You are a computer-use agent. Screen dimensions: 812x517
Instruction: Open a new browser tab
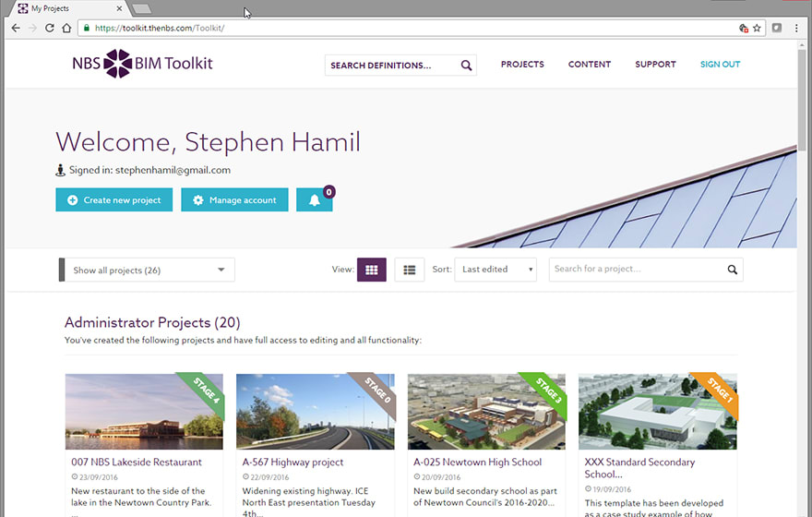point(141,8)
